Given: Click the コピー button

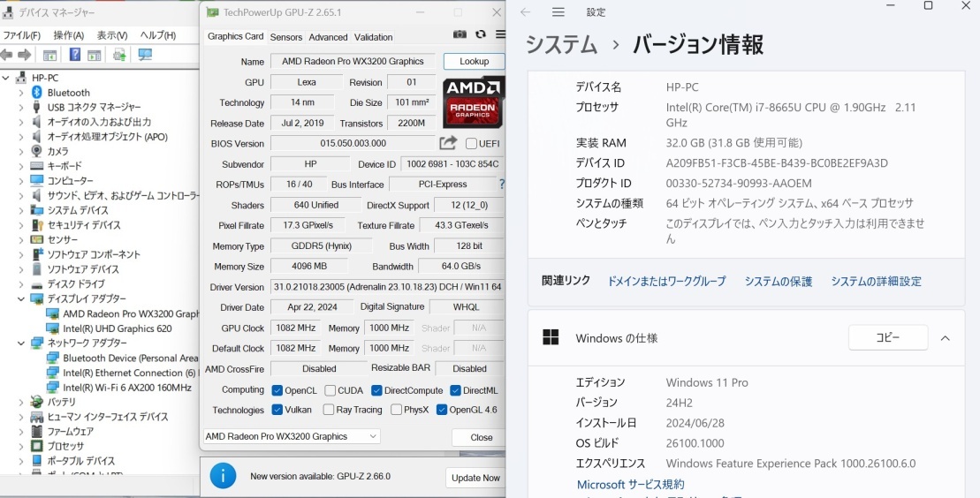Looking at the screenshot, I should coord(887,337).
